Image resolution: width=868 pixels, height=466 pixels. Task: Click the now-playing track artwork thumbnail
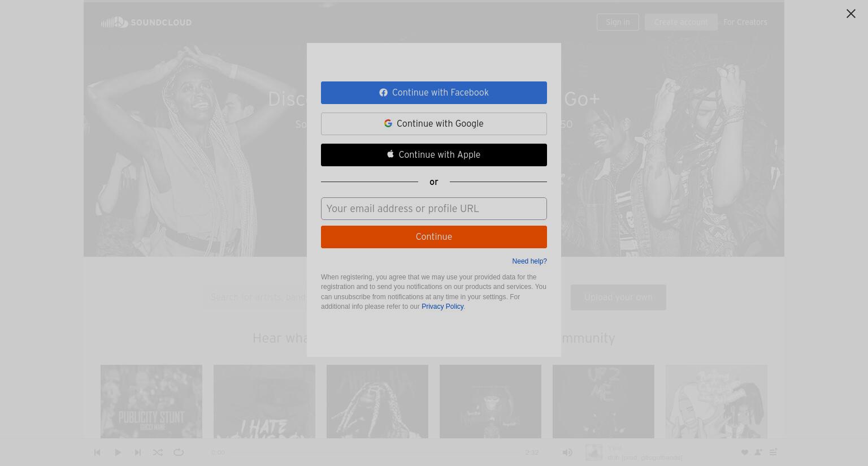(x=594, y=452)
